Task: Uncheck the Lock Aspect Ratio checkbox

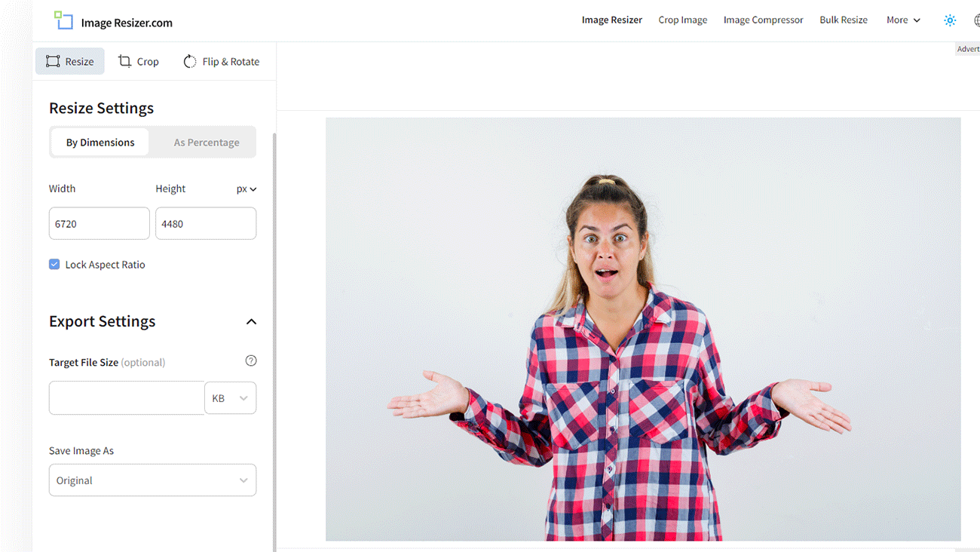Action: 54,264
